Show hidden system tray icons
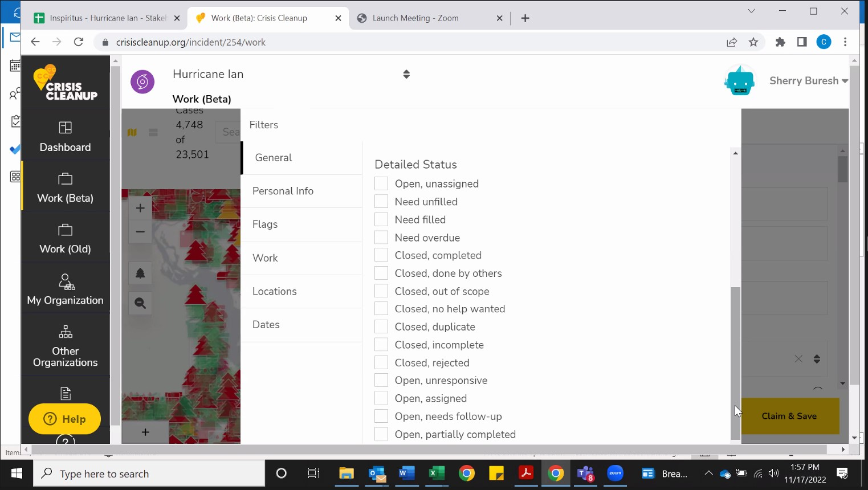This screenshot has height=490, width=868. 708,473
